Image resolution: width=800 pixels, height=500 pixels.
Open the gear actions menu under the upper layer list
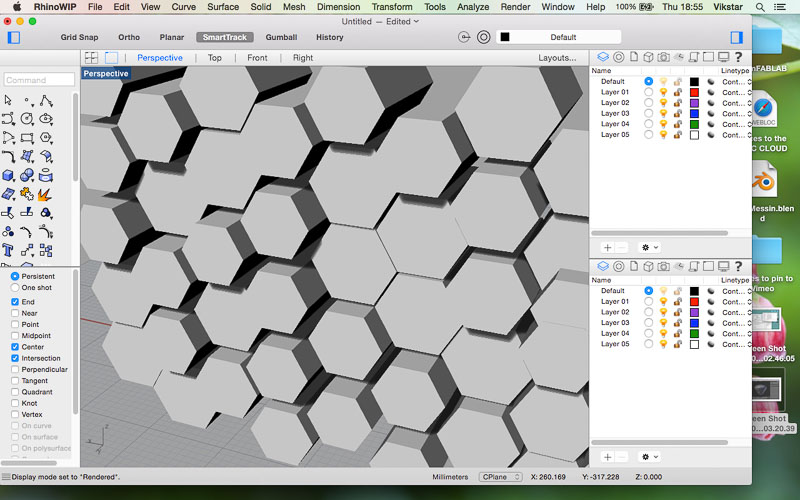click(648, 246)
